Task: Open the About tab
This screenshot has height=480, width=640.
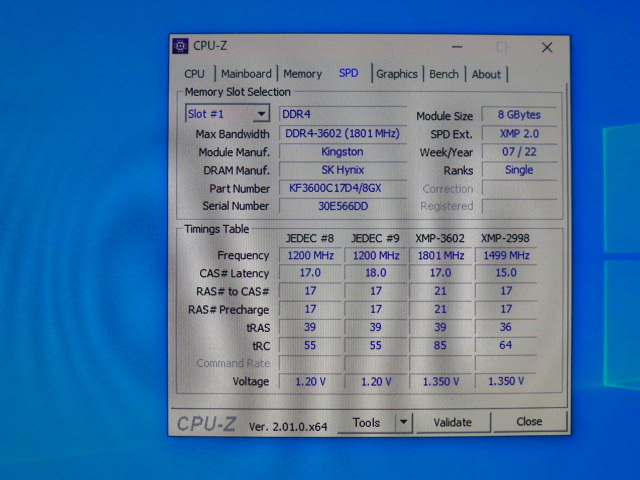Action: coord(486,74)
